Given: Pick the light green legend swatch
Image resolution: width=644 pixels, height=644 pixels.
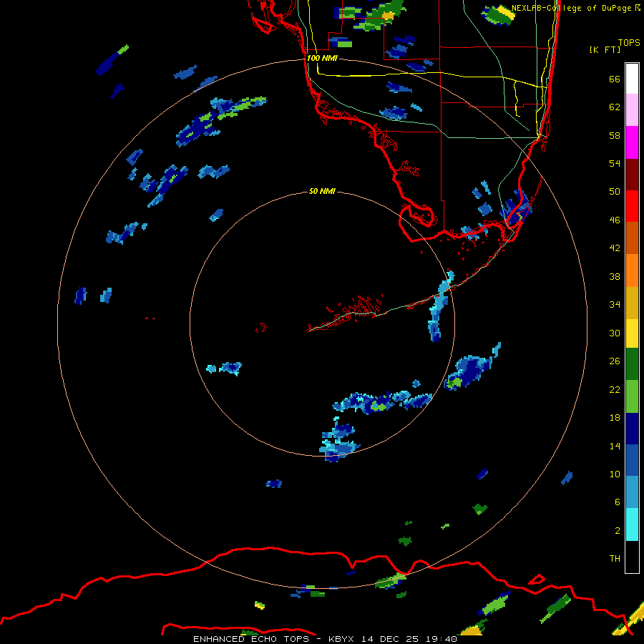Looking at the screenshot, I should tap(632, 396).
